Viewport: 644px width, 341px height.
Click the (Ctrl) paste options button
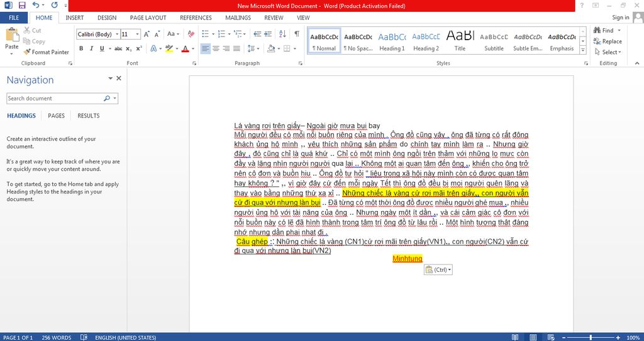(438, 269)
